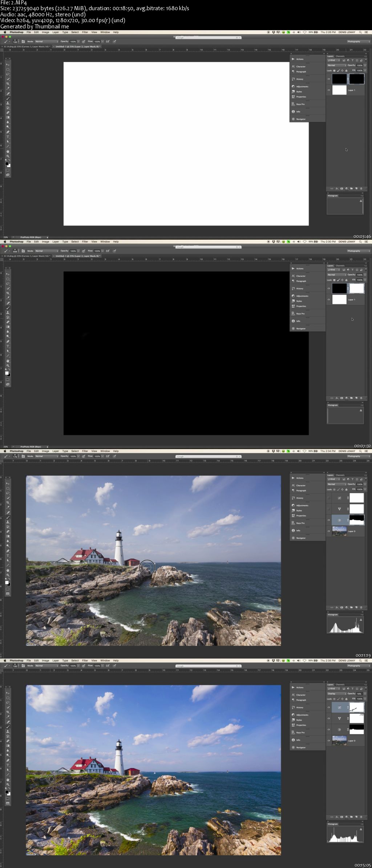Select the Move tool in the 00:03:46 frame
Viewport: 372px width, 868px height.
point(8,65)
